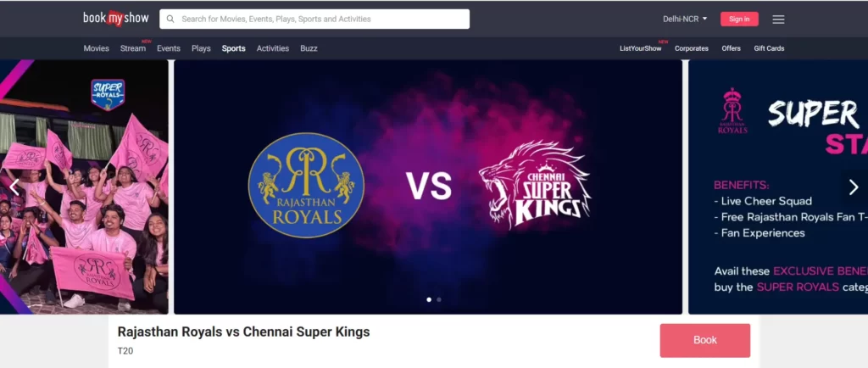868x368 pixels.
Task: Select the first carousel dot
Action: click(x=429, y=299)
